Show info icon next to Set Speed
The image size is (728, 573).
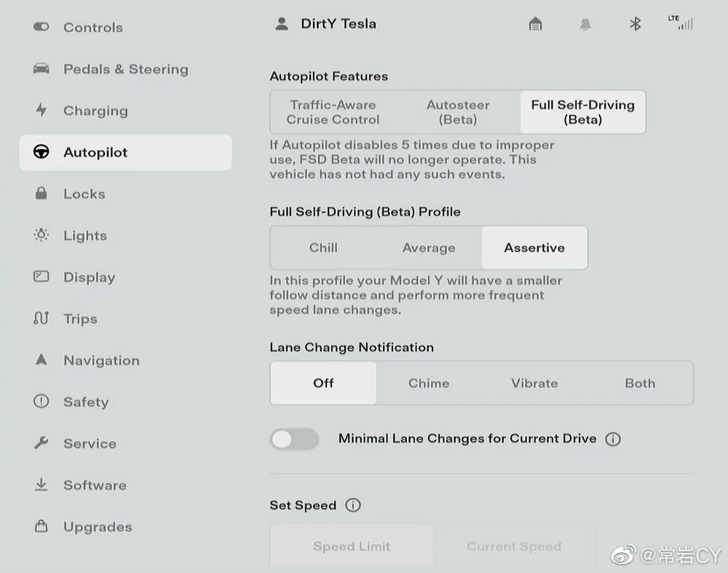tap(353, 505)
